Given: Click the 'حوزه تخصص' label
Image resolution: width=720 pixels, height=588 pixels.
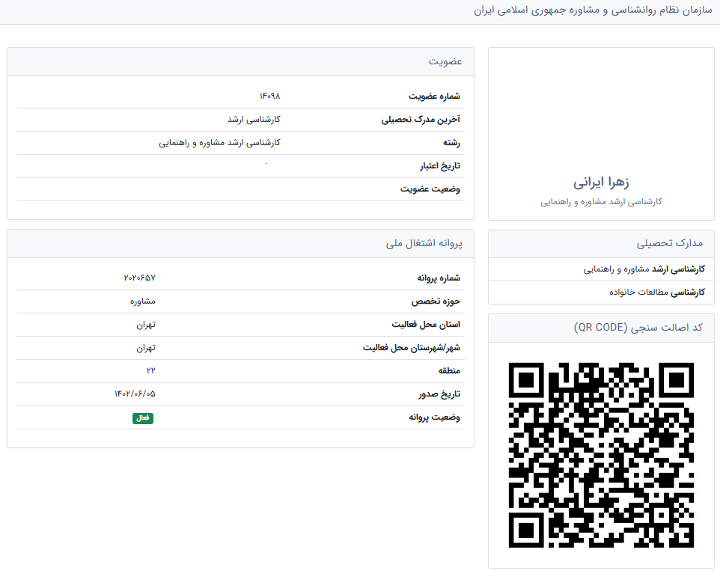Looking at the screenshot, I should [436, 301].
